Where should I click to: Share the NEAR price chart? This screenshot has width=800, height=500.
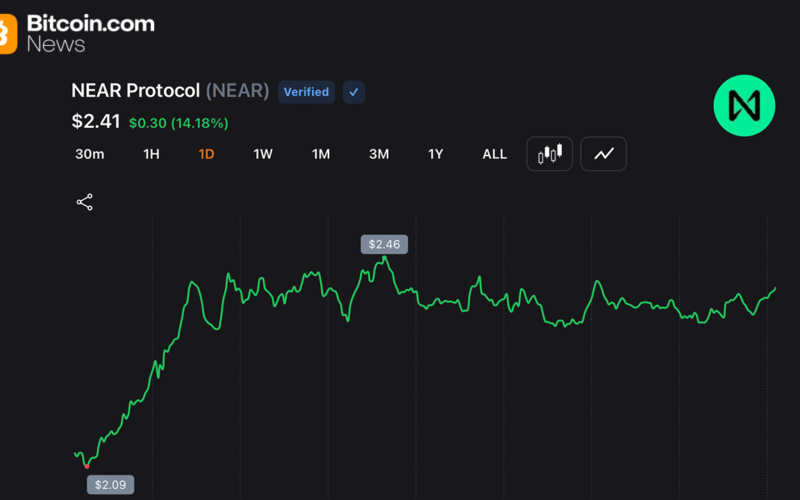(x=85, y=202)
